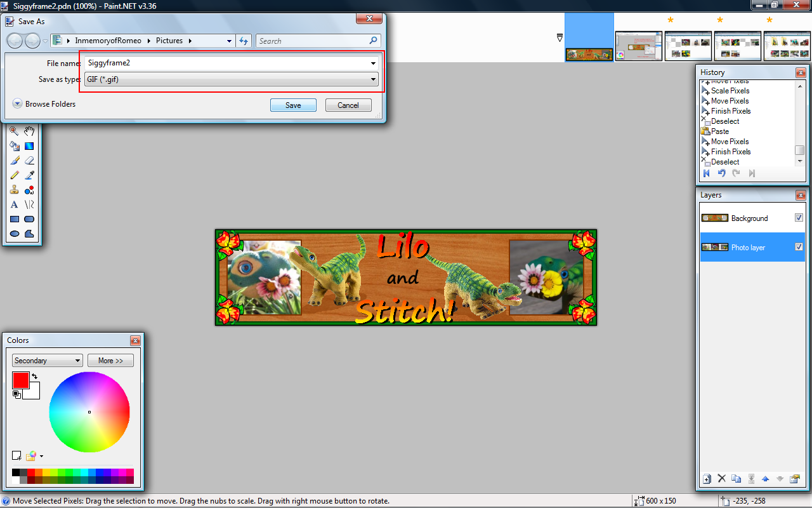
Task: Hide the Background layer via its checkbox
Action: click(x=799, y=218)
